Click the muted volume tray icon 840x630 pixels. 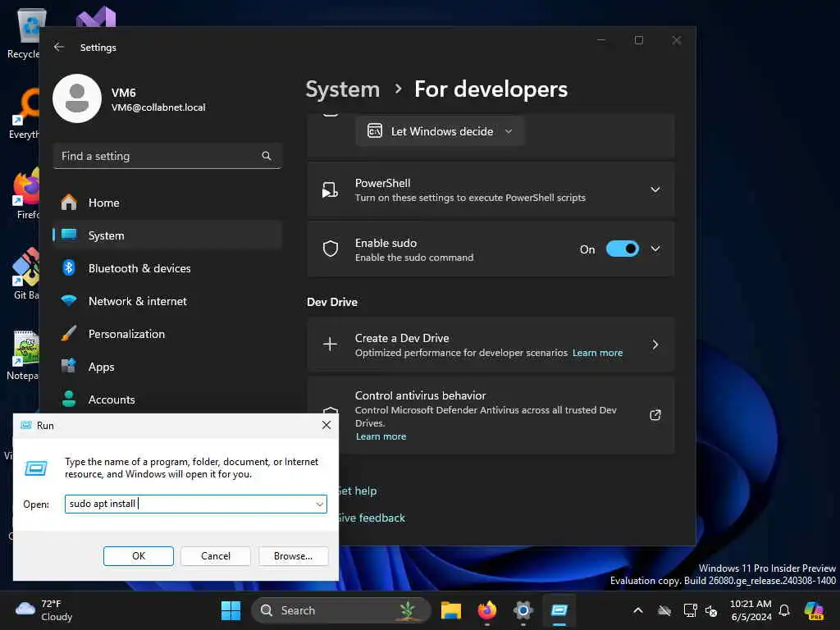click(x=711, y=610)
